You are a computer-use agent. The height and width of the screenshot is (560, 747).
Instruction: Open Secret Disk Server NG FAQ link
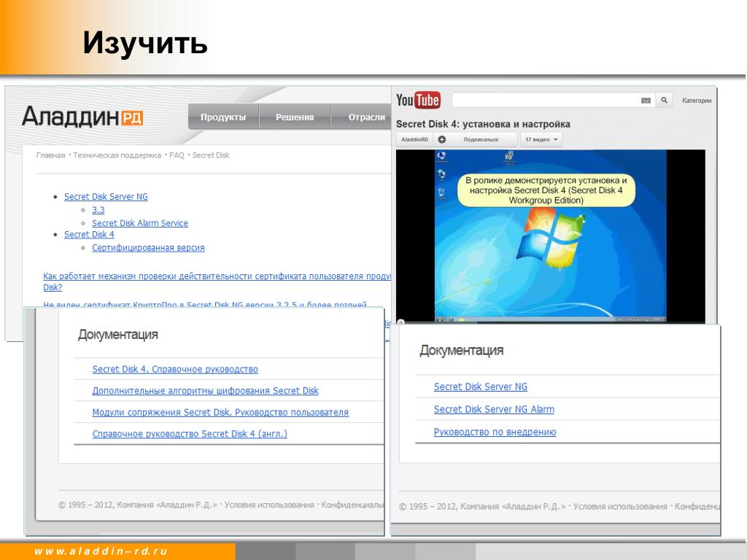[106, 197]
